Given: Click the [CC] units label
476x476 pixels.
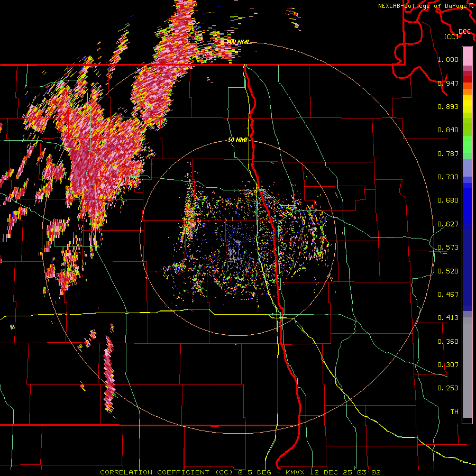Looking at the screenshot, I should [x=452, y=36].
